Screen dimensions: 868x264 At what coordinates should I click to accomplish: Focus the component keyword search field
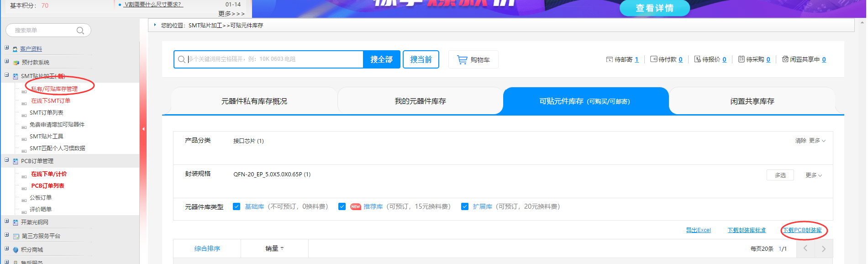pos(274,59)
